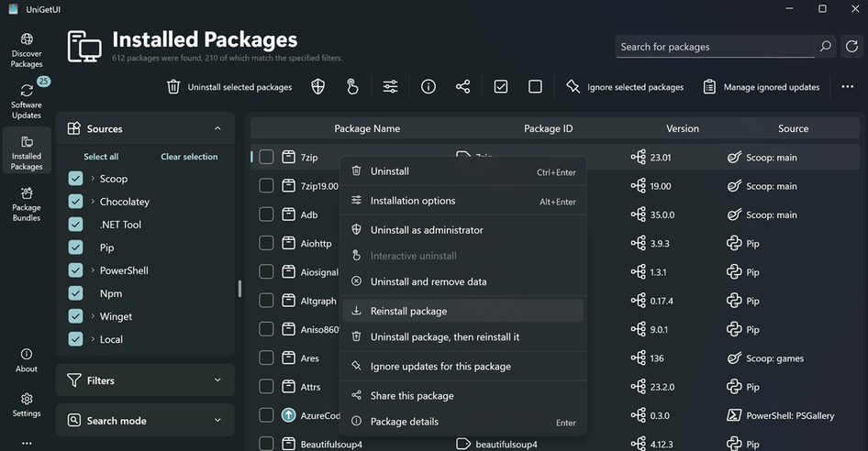The image size is (868, 451).
Task: Expand the Scoop source tree arrow
Action: (x=93, y=178)
